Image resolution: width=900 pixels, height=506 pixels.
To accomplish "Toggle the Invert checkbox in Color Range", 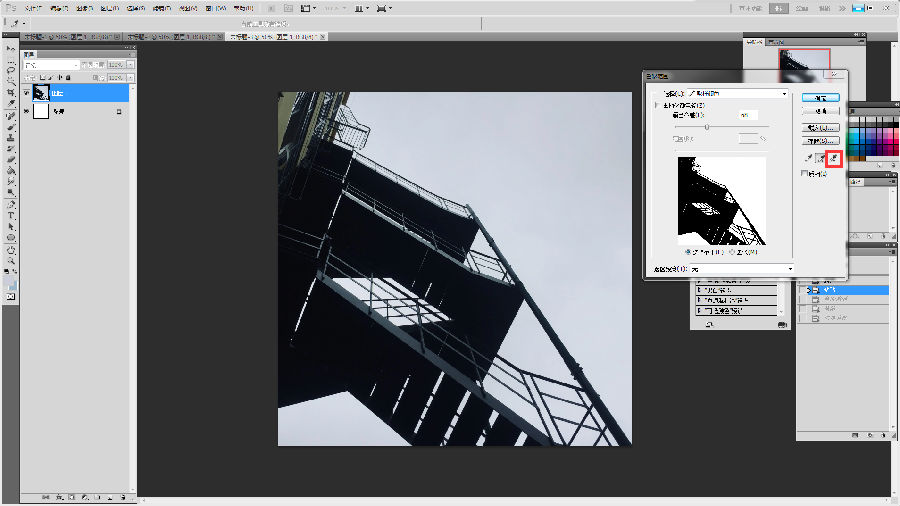I will [x=806, y=174].
